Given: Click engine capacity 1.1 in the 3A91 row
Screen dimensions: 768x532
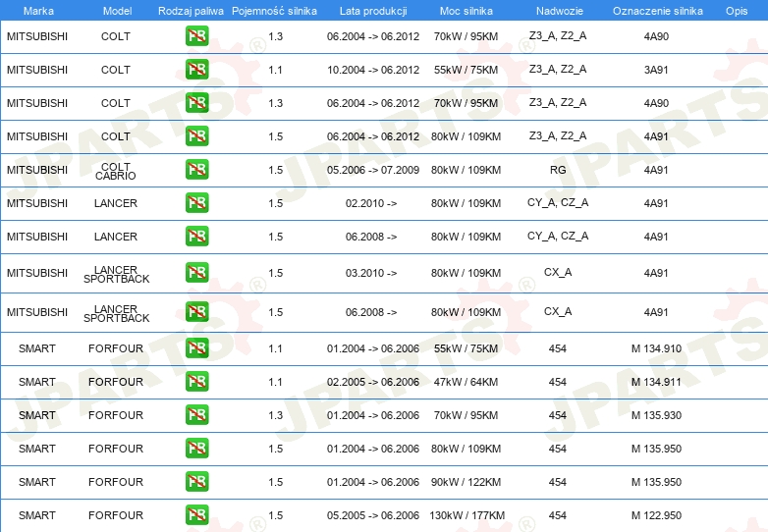Looking at the screenshot, I should pos(275,70).
